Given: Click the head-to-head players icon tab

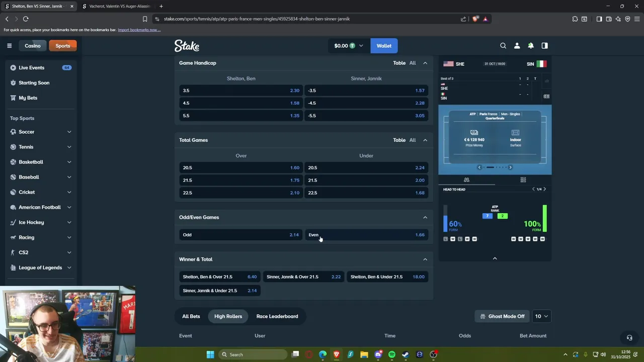Looking at the screenshot, I should 466,179.
